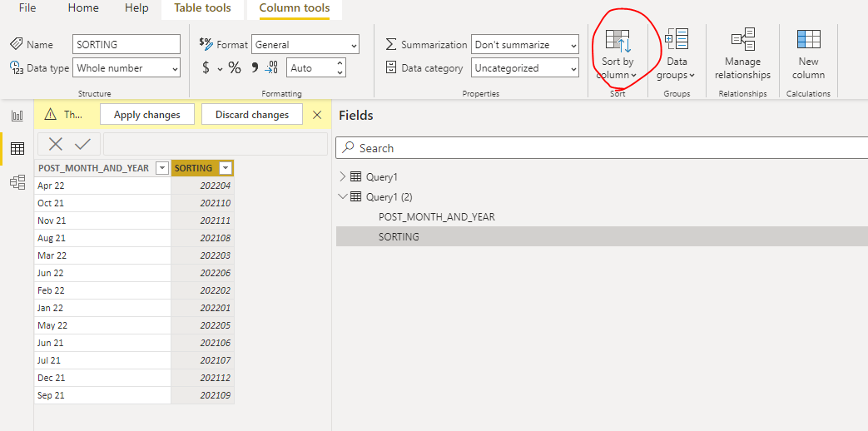Image resolution: width=868 pixels, height=431 pixels.
Task: Commit formula with checkmark icon
Action: (83, 145)
